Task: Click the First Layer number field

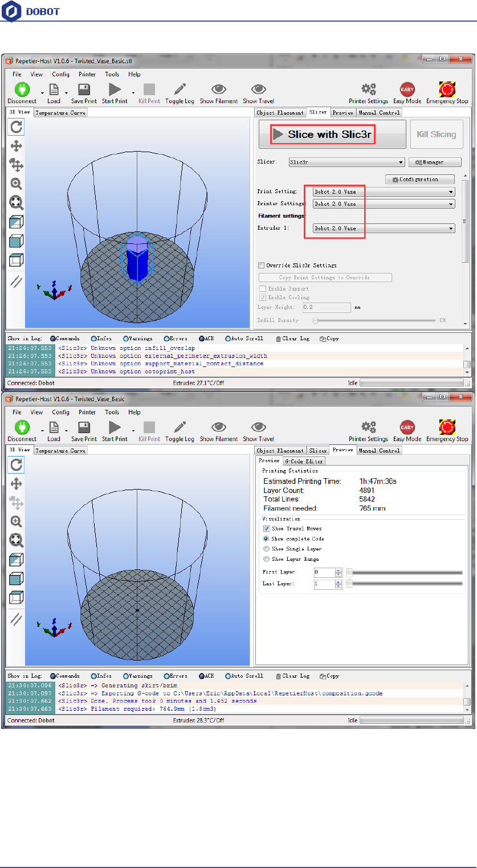Action: pos(324,572)
